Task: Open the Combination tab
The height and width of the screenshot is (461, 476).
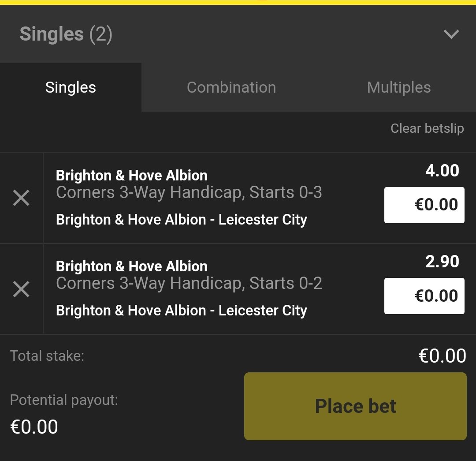Action: coord(231,87)
